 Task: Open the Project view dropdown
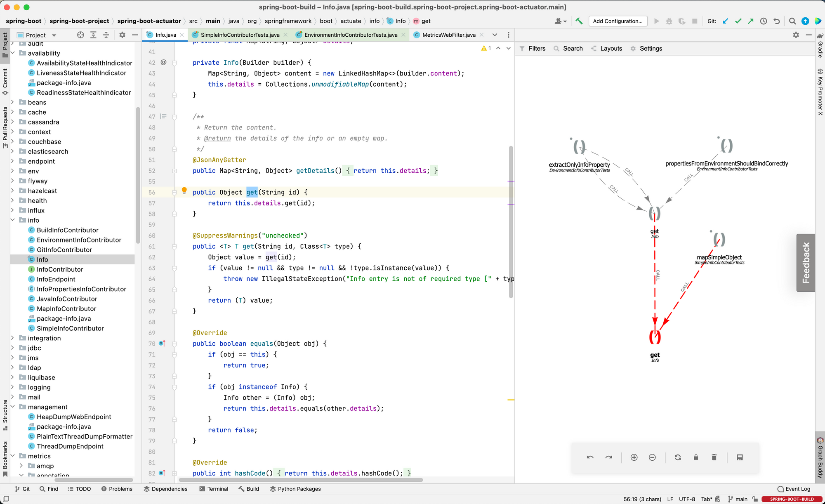(54, 35)
